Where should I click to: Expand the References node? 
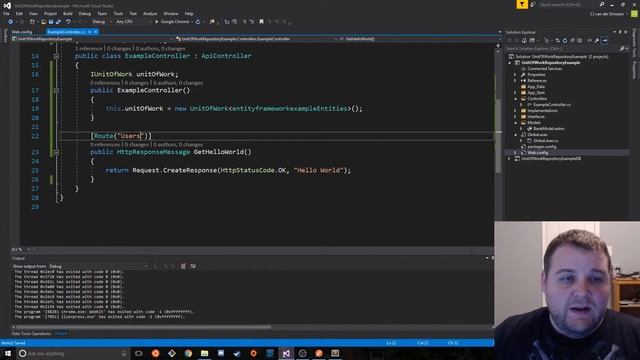coord(516,81)
